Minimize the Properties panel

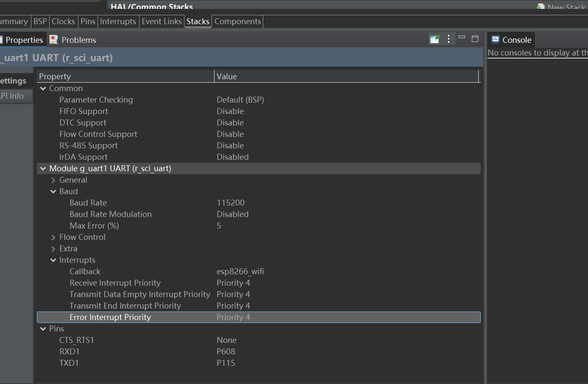click(462, 38)
